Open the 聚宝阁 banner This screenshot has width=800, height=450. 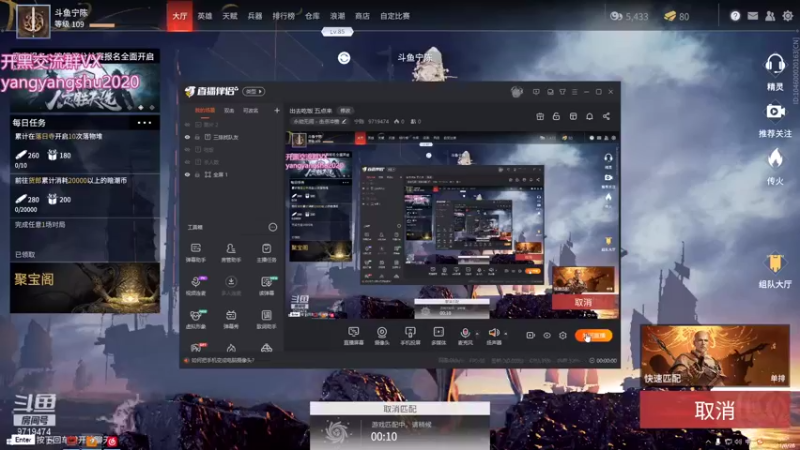[x=85, y=288]
